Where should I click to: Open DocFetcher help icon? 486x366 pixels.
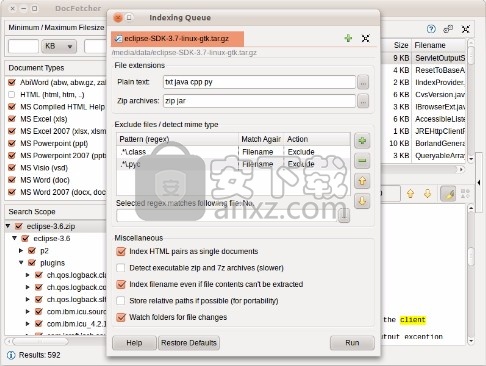[x=431, y=29]
